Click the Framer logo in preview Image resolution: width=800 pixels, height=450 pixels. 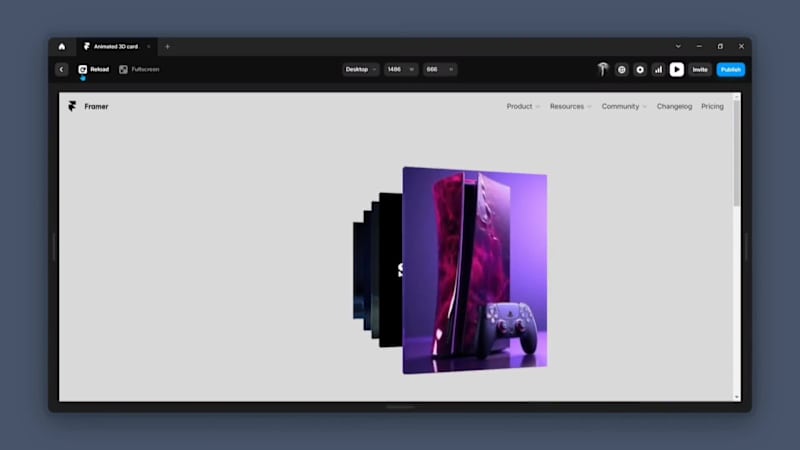[x=72, y=106]
